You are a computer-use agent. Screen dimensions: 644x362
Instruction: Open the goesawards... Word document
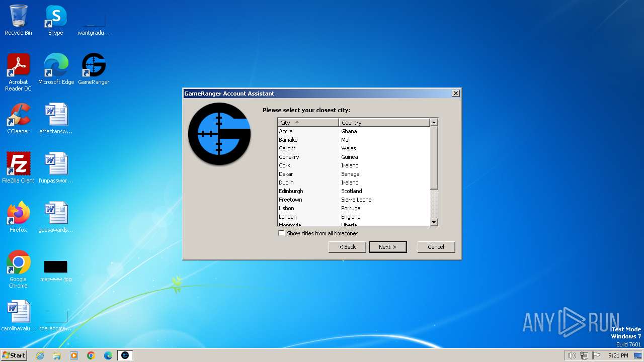pos(56,217)
